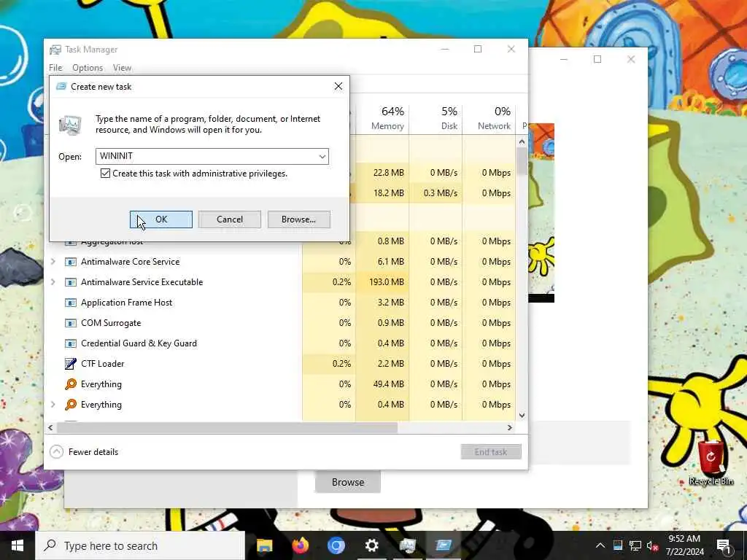Cancel the Create new task dialog
The height and width of the screenshot is (560, 747).
230,219
